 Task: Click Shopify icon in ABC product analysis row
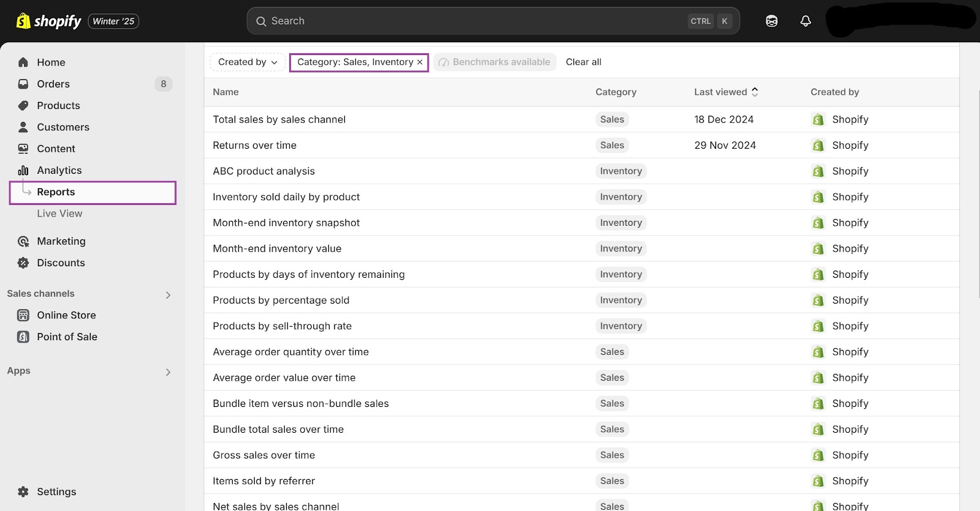[818, 171]
